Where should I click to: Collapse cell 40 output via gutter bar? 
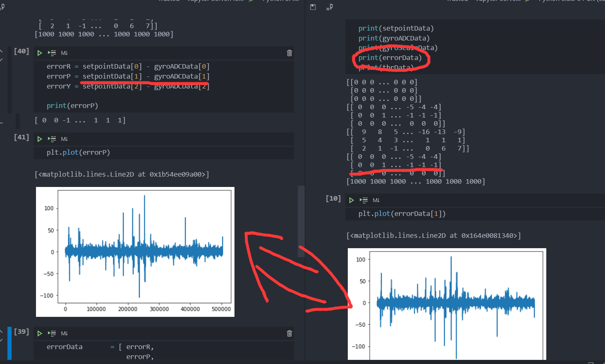18,121
